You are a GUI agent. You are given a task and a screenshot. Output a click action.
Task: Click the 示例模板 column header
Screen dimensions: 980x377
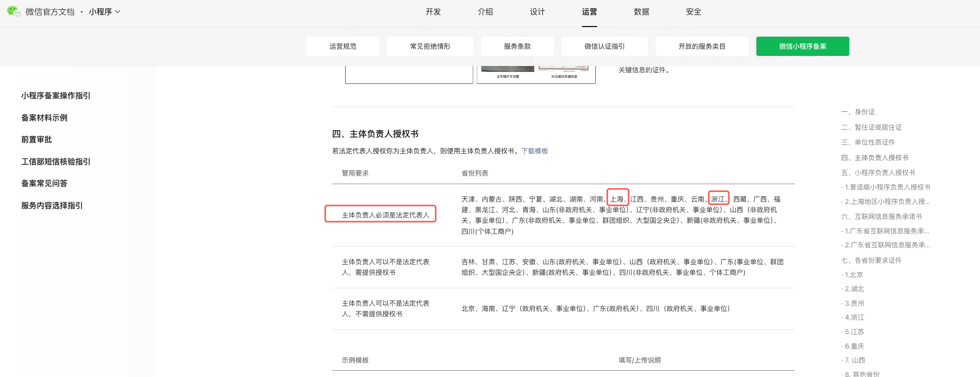[x=355, y=360]
